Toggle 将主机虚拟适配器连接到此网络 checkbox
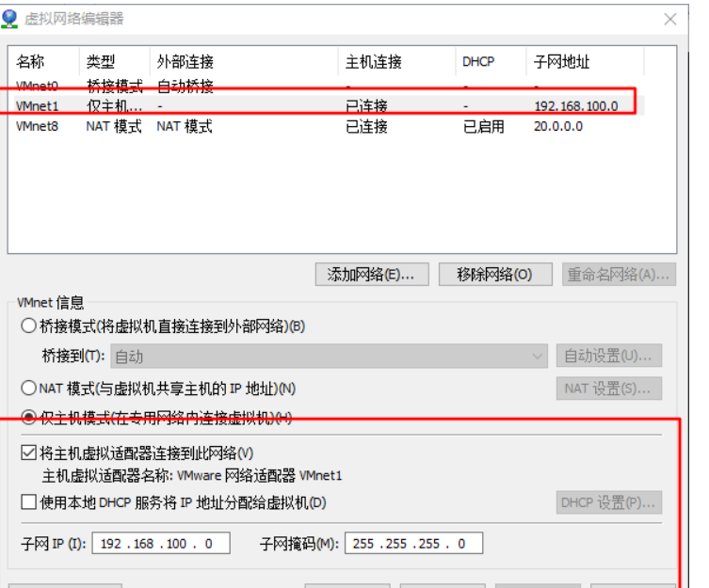This screenshot has width=709, height=588. pos(28,453)
